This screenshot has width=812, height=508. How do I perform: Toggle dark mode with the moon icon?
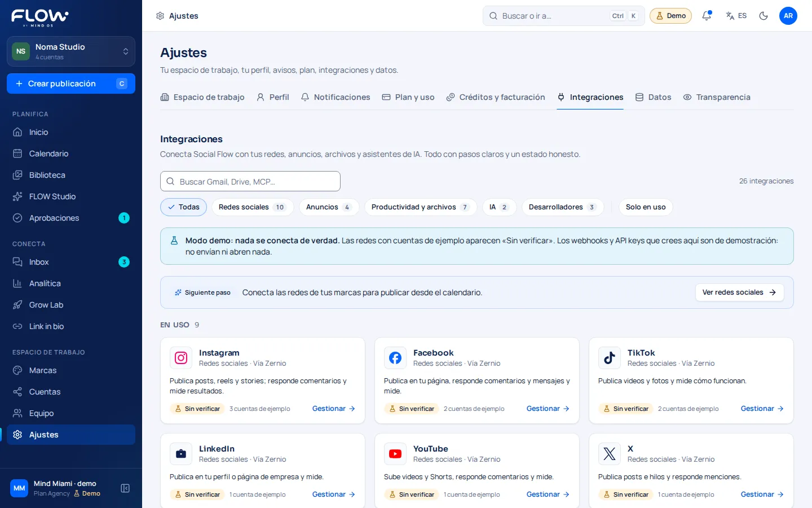pyautogui.click(x=764, y=16)
